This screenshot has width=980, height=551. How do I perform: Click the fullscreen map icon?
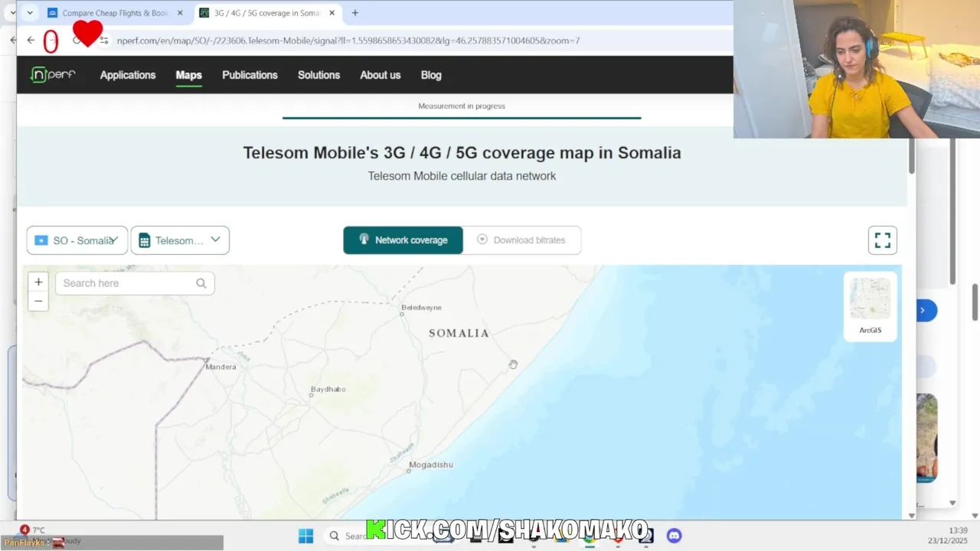coord(883,240)
